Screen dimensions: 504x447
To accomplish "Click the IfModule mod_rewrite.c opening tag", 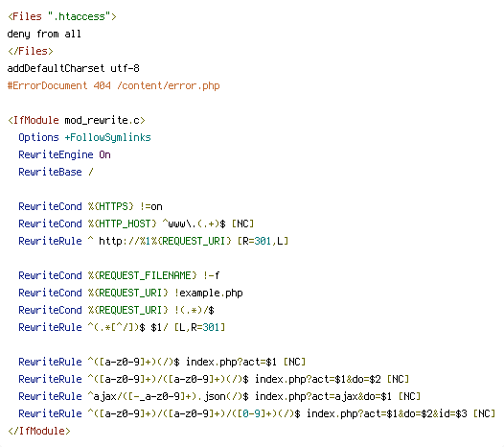I will click(77, 120).
